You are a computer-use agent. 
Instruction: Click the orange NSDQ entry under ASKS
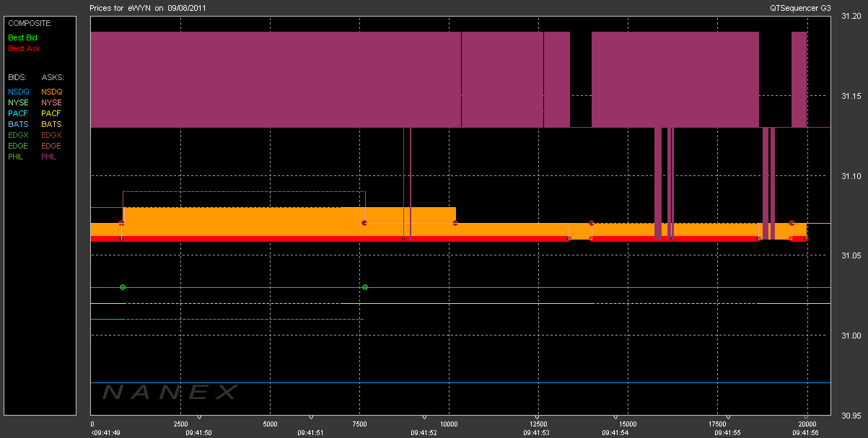(x=52, y=92)
